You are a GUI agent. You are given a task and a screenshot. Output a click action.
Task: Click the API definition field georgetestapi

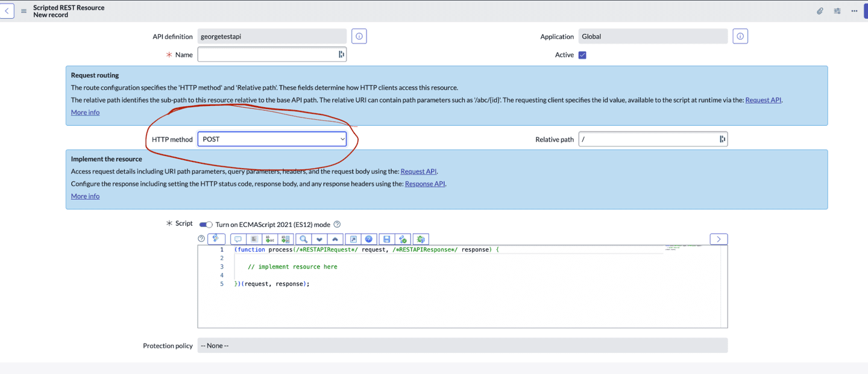point(272,36)
